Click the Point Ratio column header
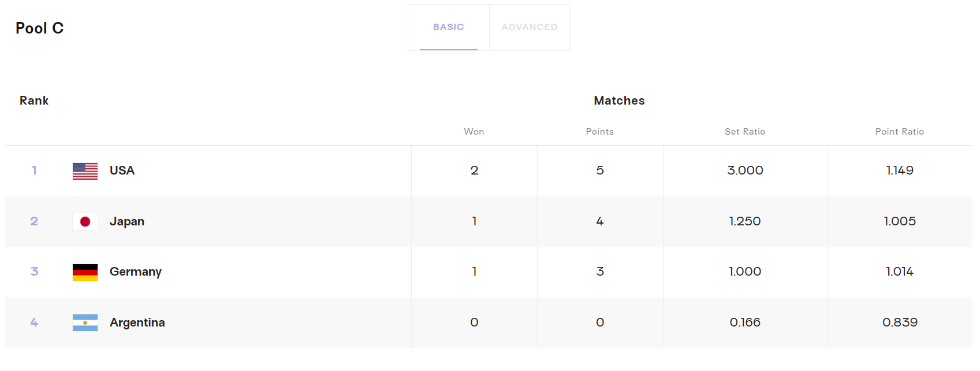 point(900,132)
